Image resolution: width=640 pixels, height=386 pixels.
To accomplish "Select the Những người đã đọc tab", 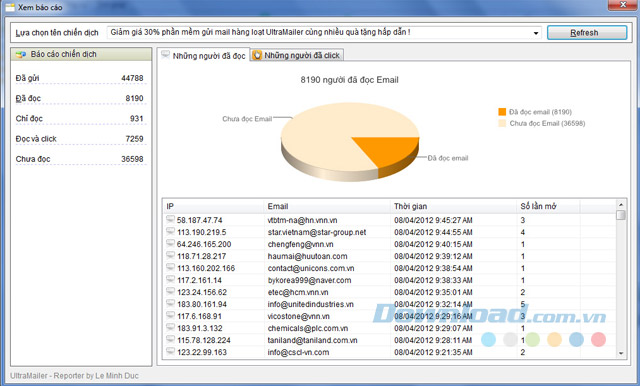I will click(204, 55).
